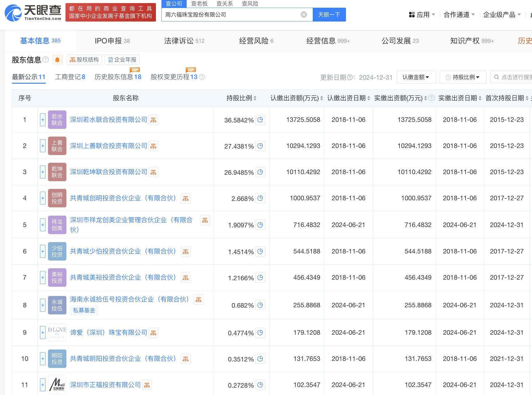
Task: Open 共青城少伯投资合伙企业 company link
Action: pyautogui.click(x=123, y=251)
